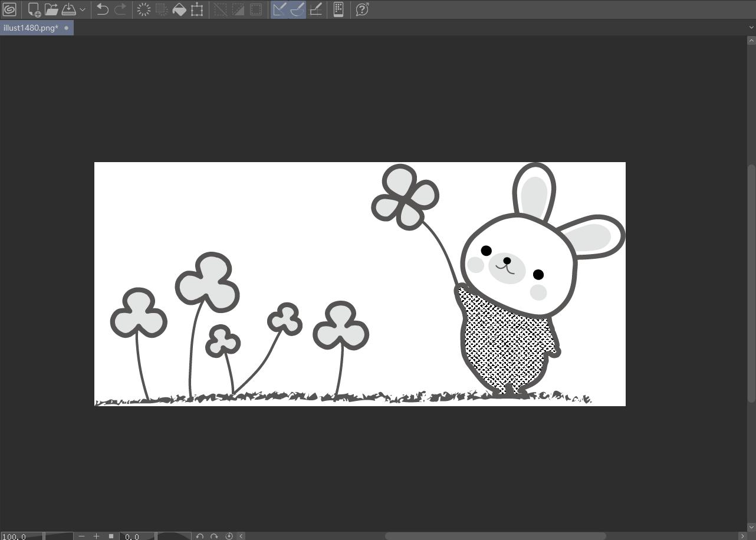Screen dimensions: 756x540
Task: Click the zoom out minus button
Action: (x=81, y=536)
